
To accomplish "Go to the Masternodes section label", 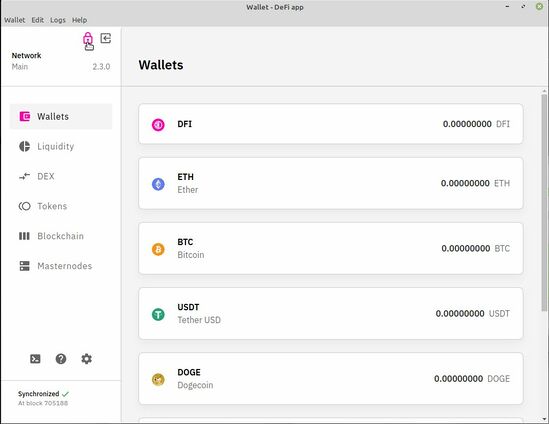I will (x=65, y=266).
